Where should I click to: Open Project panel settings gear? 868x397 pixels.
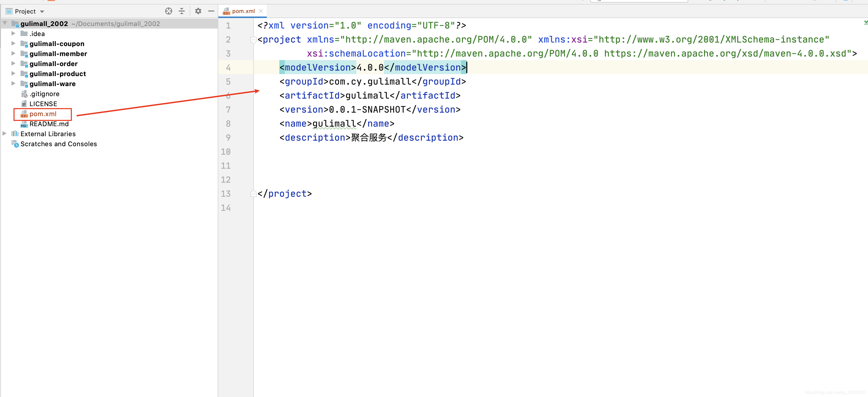click(x=198, y=11)
